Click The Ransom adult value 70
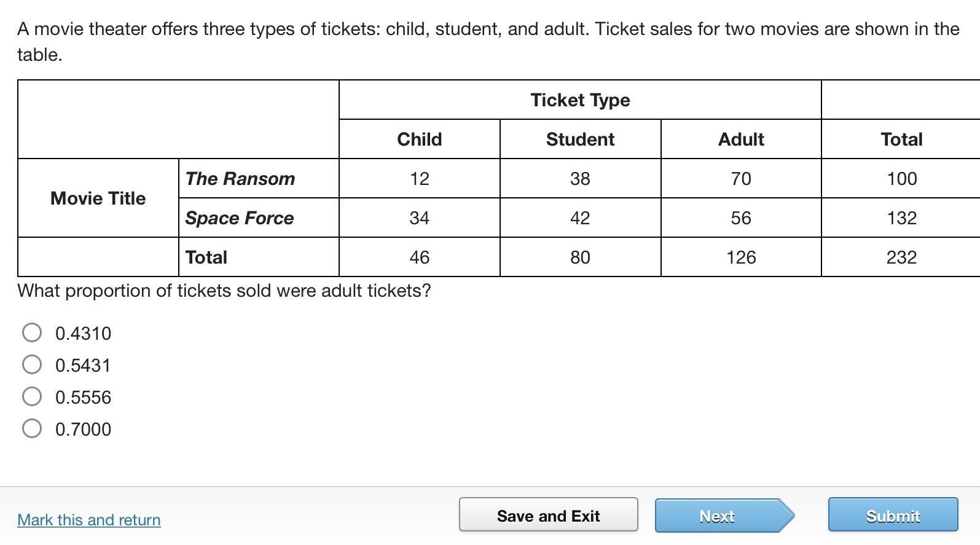 pyautogui.click(x=741, y=179)
